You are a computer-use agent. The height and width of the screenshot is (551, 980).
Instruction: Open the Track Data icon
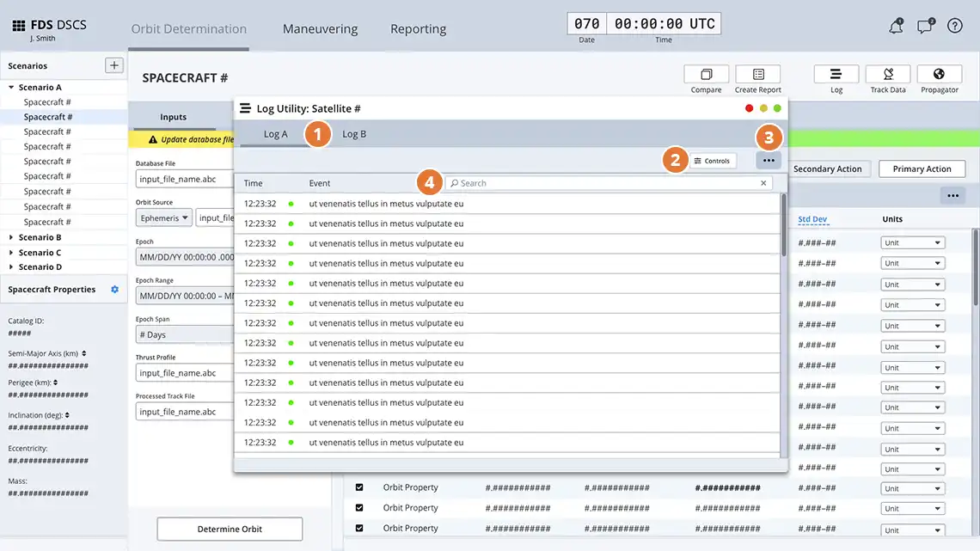click(x=887, y=75)
